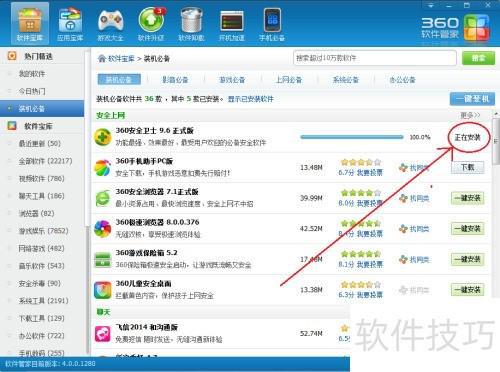
Task: Select 网络游戏 (482) category
Action: click(42, 248)
